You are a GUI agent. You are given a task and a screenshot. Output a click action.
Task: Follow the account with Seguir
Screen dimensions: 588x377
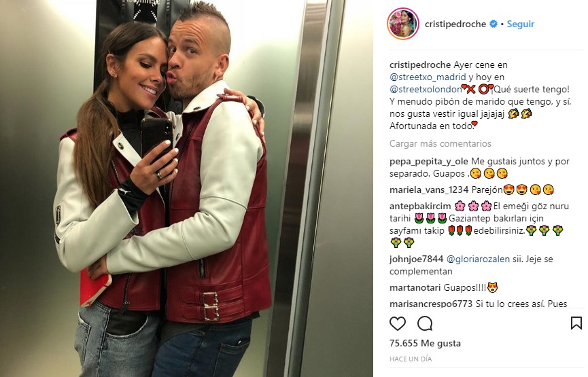tap(521, 24)
